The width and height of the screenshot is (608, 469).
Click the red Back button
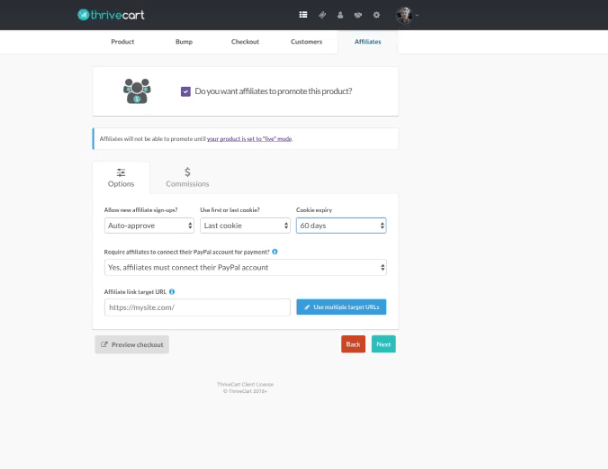coord(353,344)
